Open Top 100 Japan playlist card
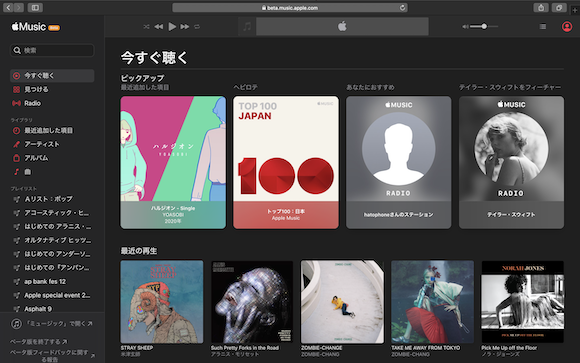This screenshot has width=580, height=363. tap(286, 162)
